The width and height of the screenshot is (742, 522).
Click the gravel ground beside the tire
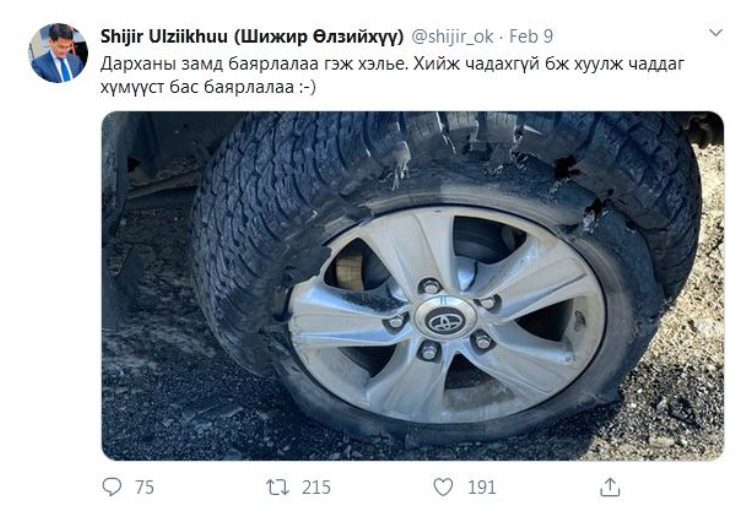pyautogui.click(x=156, y=402)
